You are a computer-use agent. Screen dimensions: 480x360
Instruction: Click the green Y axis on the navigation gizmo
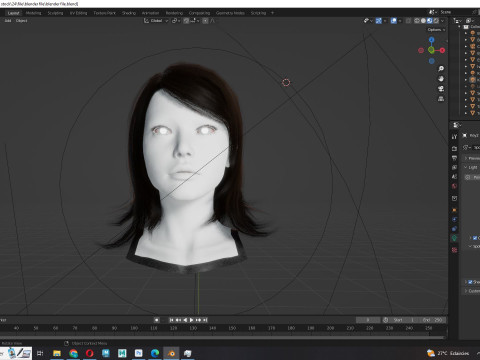pos(431,50)
